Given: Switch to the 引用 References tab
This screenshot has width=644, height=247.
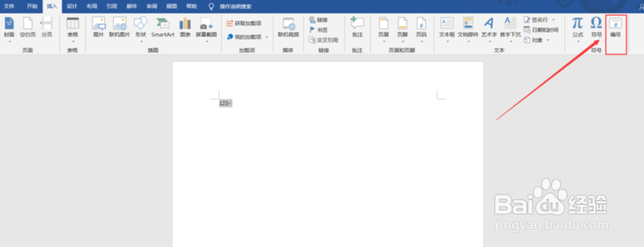Looking at the screenshot, I should (111, 6).
